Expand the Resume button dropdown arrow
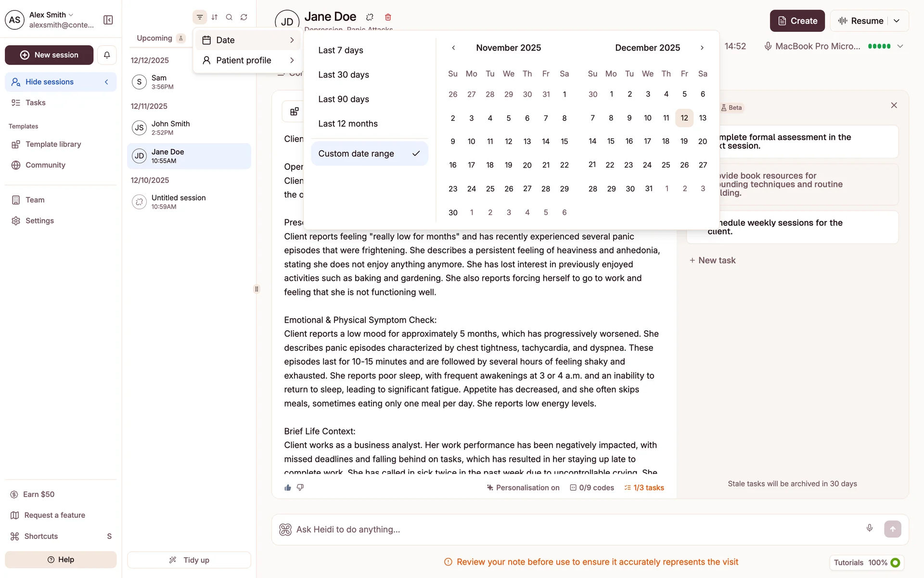924x578 pixels. [x=897, y=21]
